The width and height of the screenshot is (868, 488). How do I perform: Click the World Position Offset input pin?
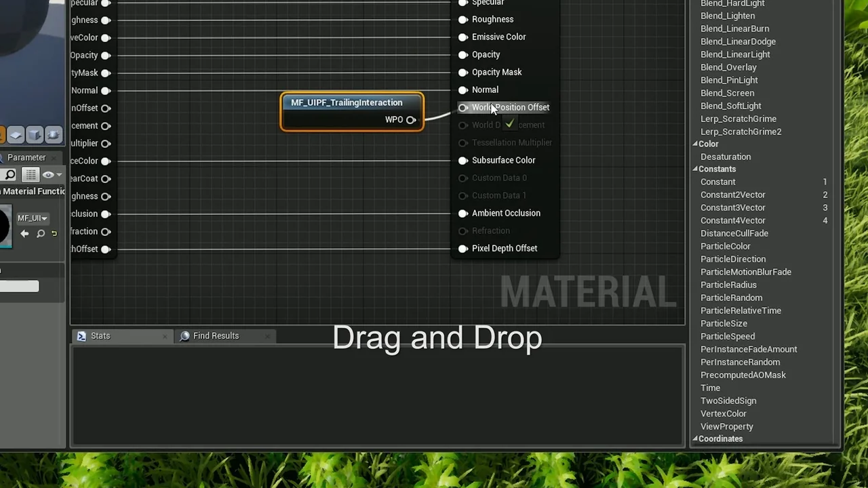(463, 108)
